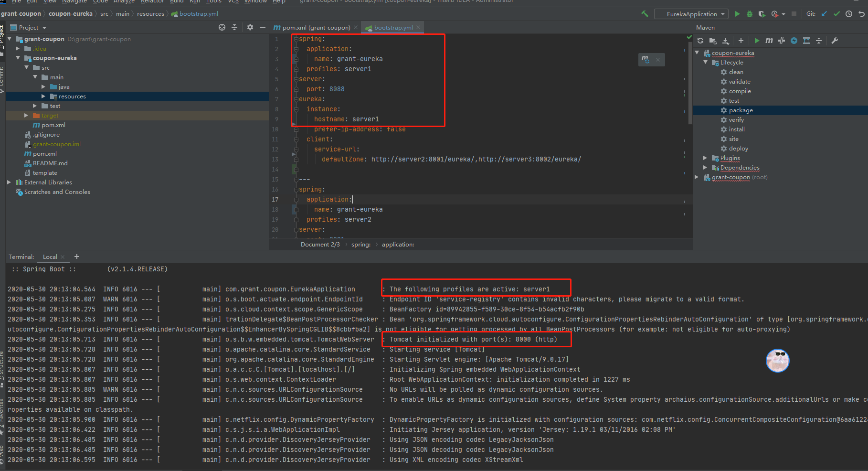Select the clean lifecycle goal
868x471 pixels.
(736, 72)
